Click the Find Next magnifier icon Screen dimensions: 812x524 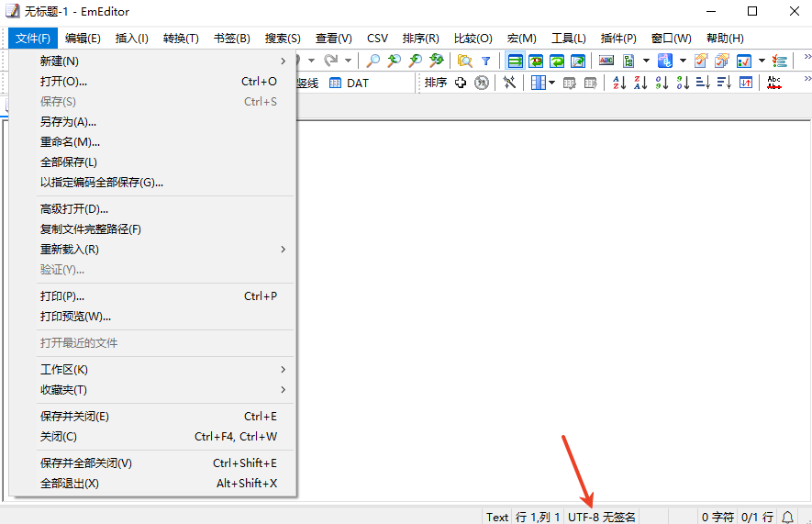(416, 61)
